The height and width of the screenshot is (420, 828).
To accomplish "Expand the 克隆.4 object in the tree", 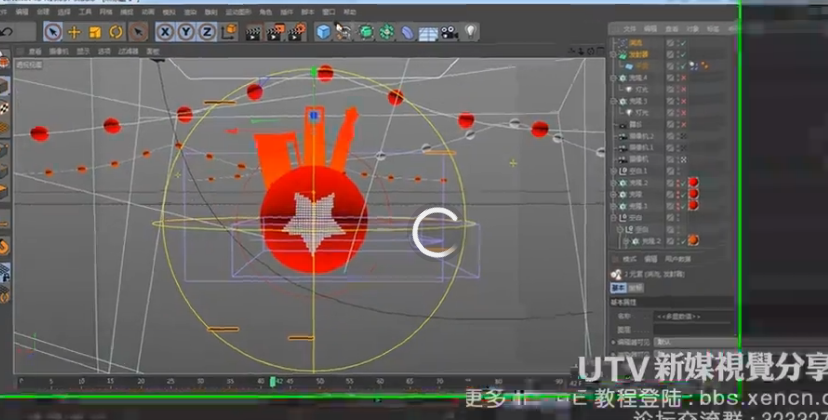I will click(613, 77).
